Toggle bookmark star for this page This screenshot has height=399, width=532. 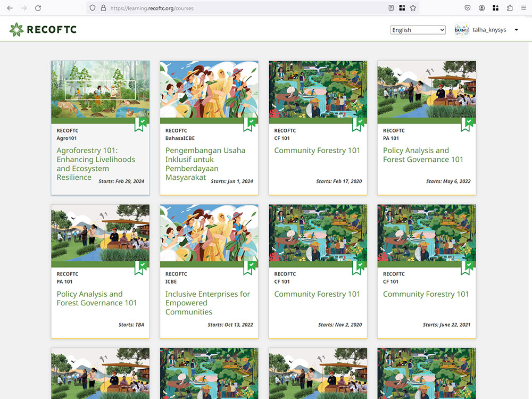413,8
